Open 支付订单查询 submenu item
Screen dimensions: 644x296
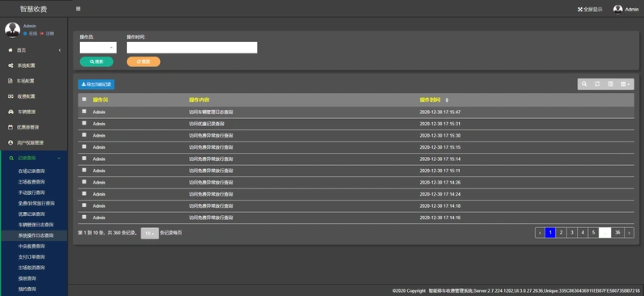tap(32, 257)
